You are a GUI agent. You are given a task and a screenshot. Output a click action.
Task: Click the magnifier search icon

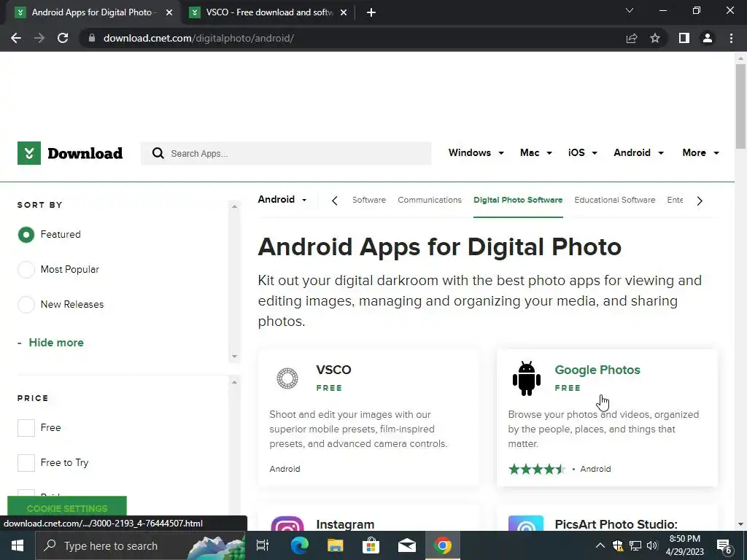158,153
